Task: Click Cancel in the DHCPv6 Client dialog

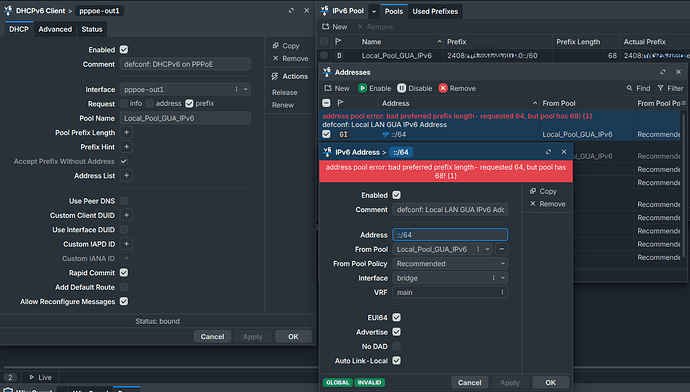Action: pos(213,337)
